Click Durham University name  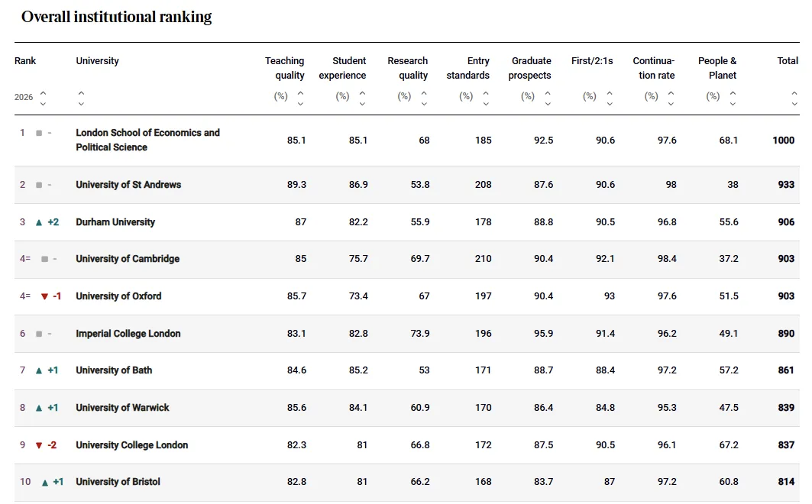115,222
